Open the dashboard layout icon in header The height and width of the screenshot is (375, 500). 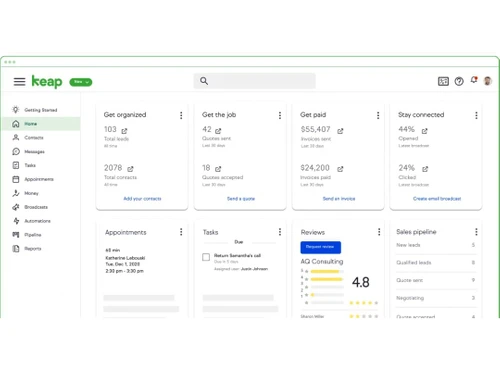(443, 81)
